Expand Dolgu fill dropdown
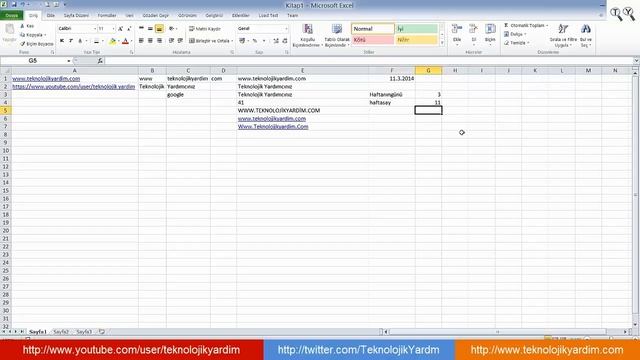640x360 pixels. pos(525,34)
